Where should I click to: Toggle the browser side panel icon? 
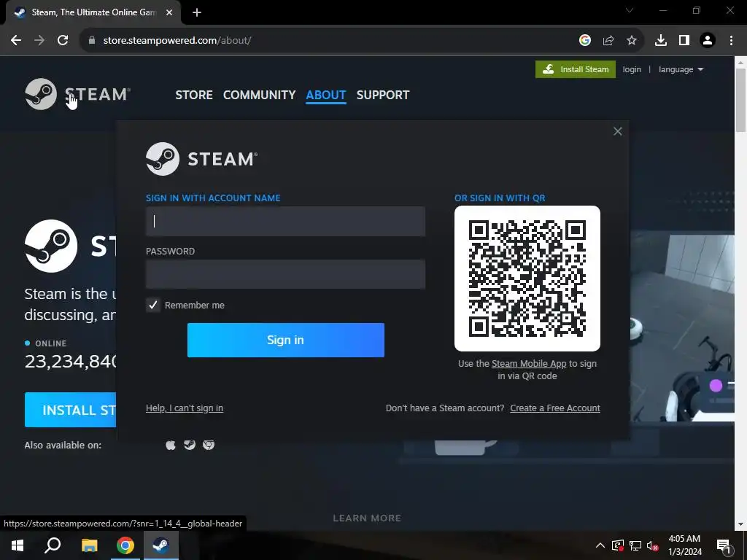tap(684, 41)
